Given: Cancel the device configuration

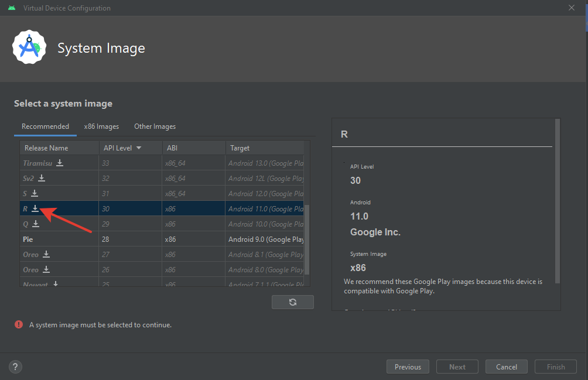Looking at the screenshot, I should coord(506,367).
